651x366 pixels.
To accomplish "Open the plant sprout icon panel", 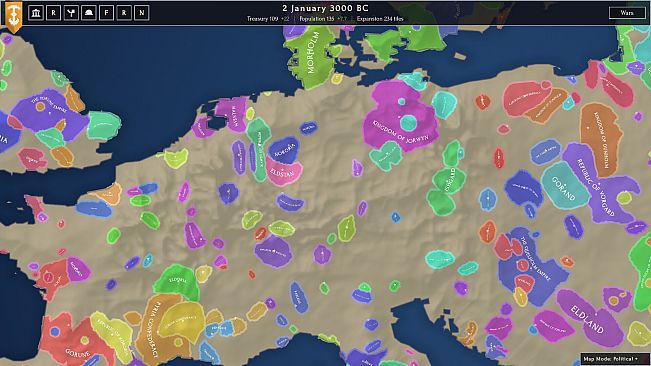I will [71, 13].
